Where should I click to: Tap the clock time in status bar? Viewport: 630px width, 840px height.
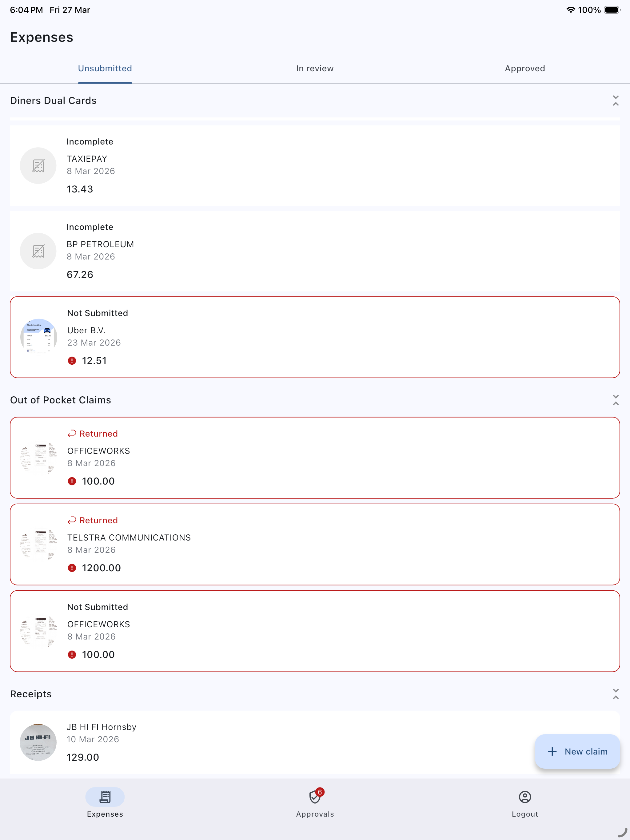click(26, 10)
